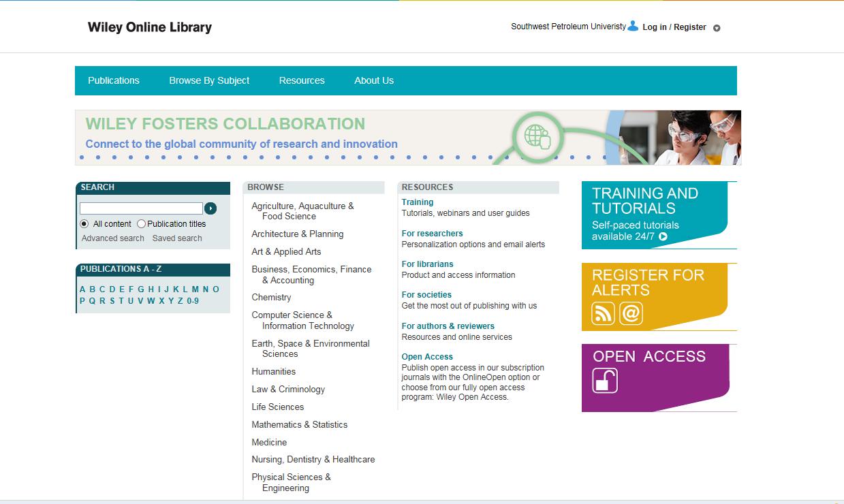Expand the Log in / Register dropdown arrow

pos(717,28)
